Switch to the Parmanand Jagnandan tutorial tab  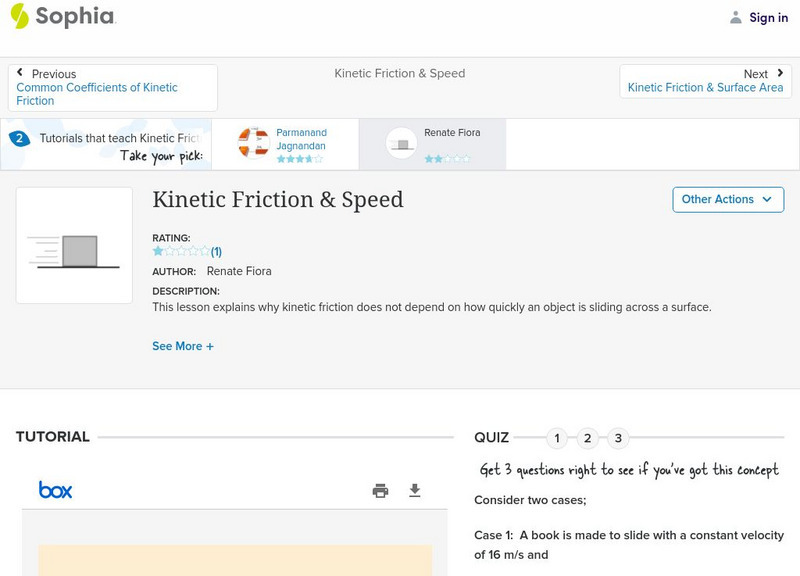(x=290, y=143)
